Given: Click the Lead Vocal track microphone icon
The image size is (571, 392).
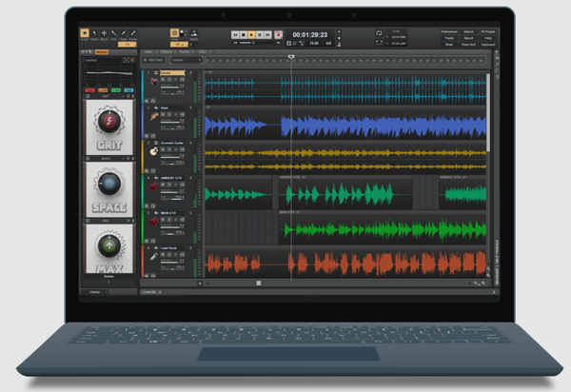Looking at the screenshot, I should click(x=154, y=257).
